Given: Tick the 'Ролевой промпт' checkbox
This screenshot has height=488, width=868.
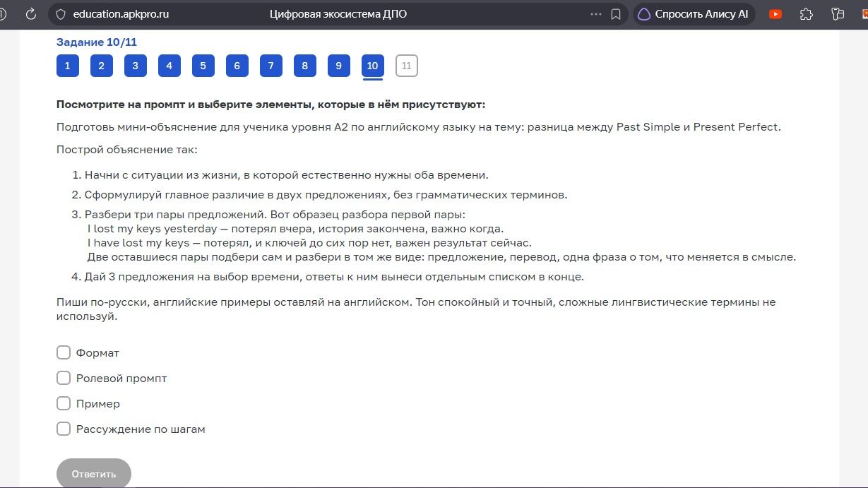Looking at the screenshot, I should tap(64, 378).
